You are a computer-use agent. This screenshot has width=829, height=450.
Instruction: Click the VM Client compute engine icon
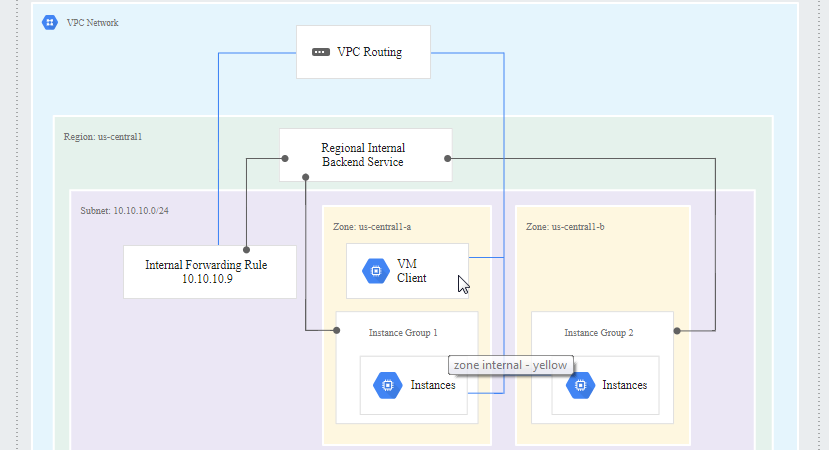click(376, 271)
